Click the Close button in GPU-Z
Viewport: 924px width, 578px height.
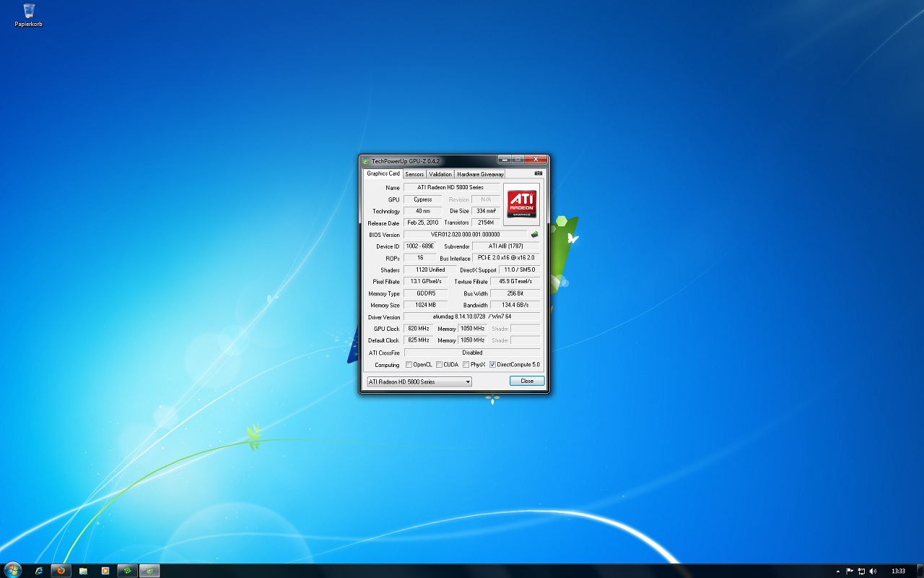point(527,381)
